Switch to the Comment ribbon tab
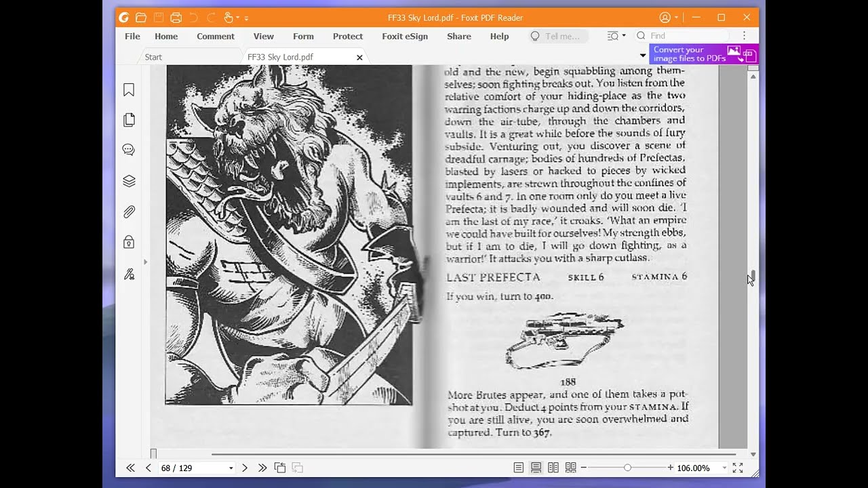868x488 pixels. click(216, 37)
